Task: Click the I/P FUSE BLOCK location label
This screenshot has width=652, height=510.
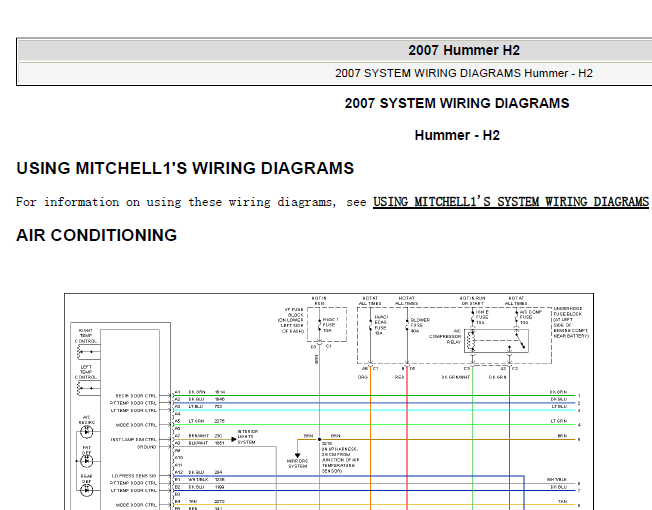Action: [x=291, y=320]
